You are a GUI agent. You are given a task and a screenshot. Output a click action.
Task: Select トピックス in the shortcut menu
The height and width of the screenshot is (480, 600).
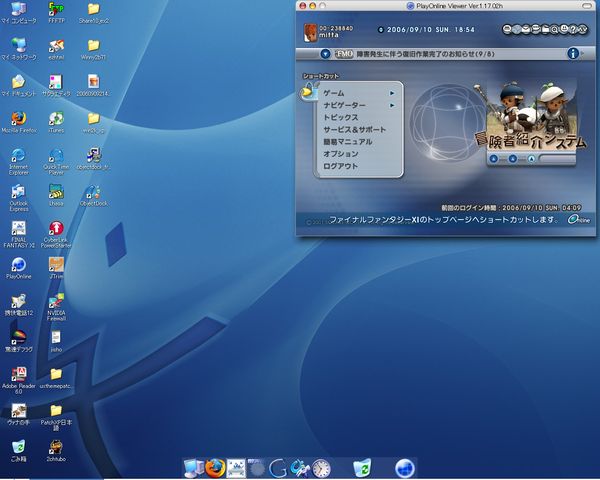pos(341,118)
